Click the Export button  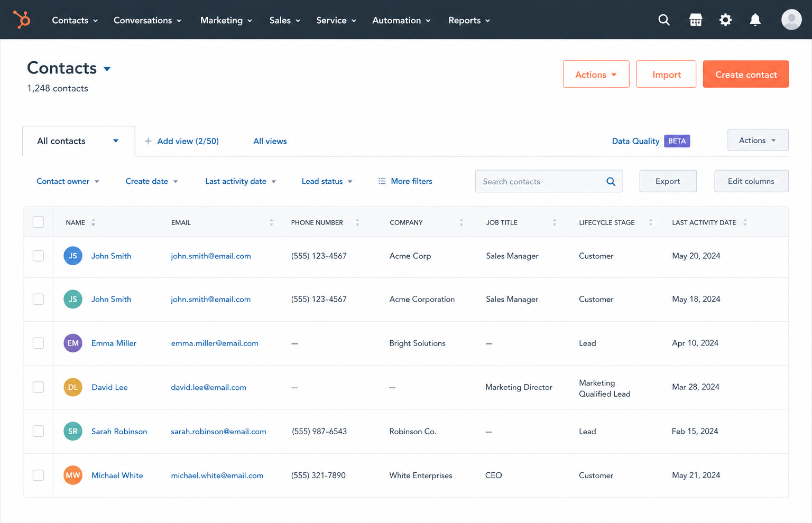coord(668,181)
